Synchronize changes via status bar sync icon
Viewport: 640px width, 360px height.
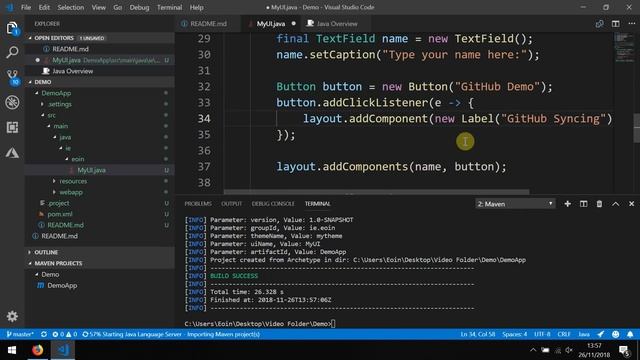[44, 334]
